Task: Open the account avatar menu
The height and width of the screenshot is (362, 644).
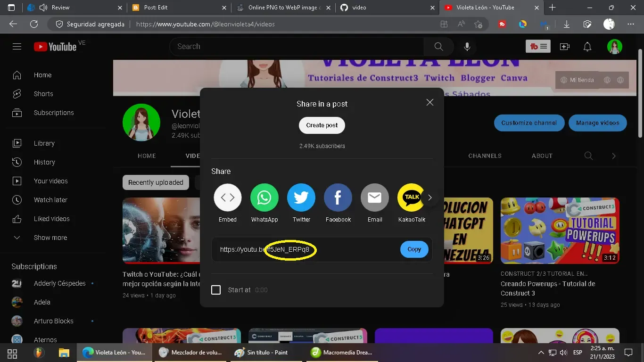Action: pos(615,47)
